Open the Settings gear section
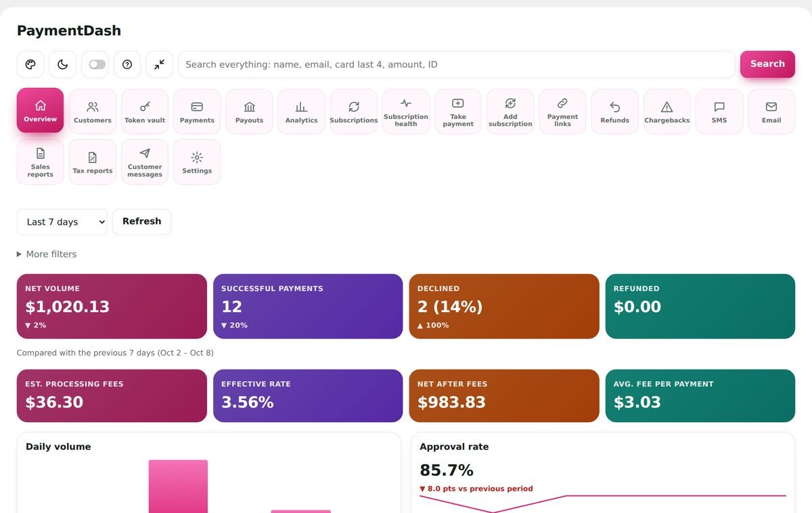Screen dimensions: 812x513 pos(197,162)
